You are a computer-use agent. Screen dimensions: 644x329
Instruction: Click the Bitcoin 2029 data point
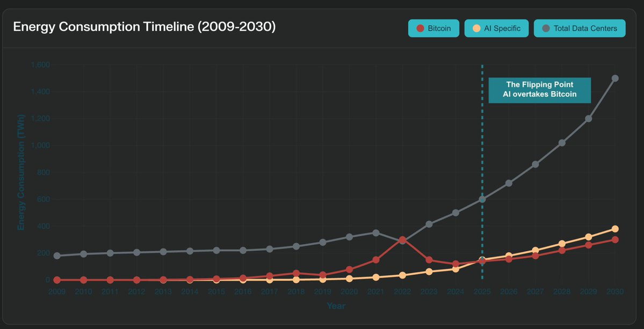588,245
